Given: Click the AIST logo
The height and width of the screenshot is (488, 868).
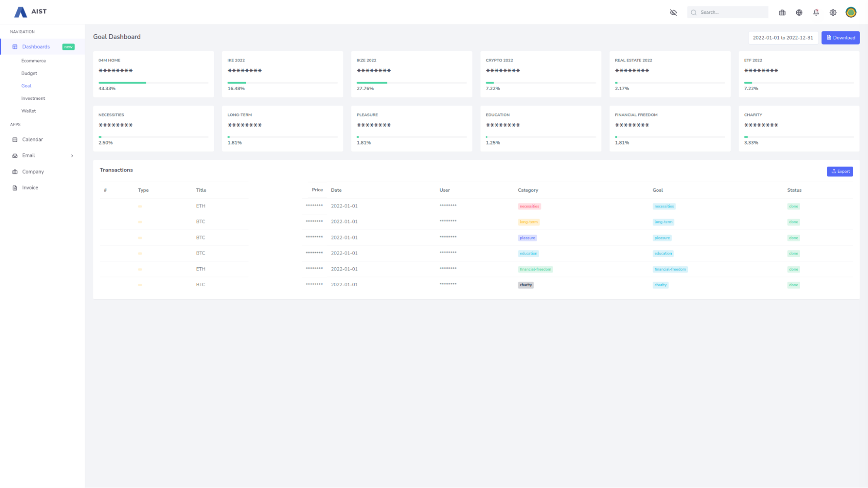Looking at the screenshot, I should coord(30,12).
